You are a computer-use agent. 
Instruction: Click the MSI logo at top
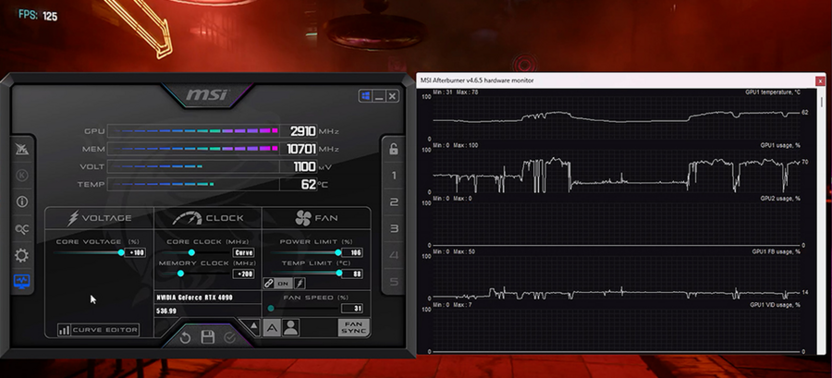point(206,95)
